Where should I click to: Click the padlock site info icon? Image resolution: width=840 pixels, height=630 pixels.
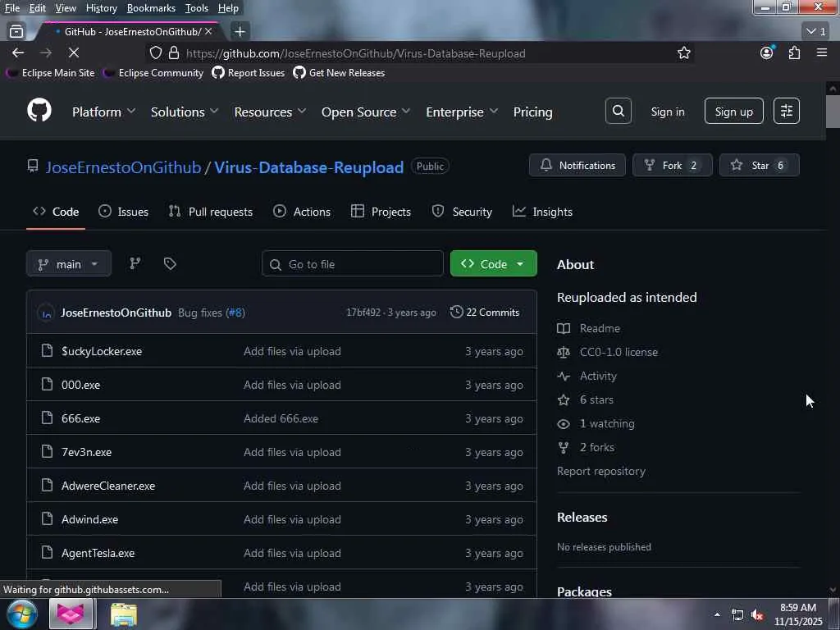(x=174, y=52)
